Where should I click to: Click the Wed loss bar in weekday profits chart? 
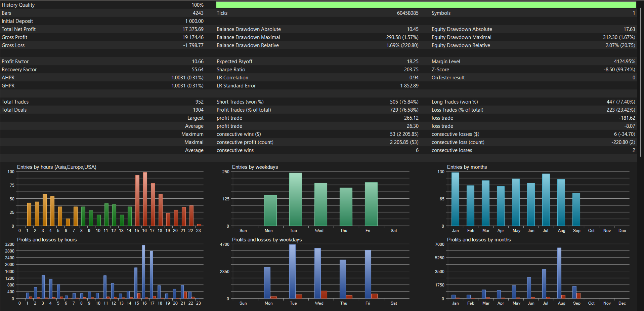(324, 295)
